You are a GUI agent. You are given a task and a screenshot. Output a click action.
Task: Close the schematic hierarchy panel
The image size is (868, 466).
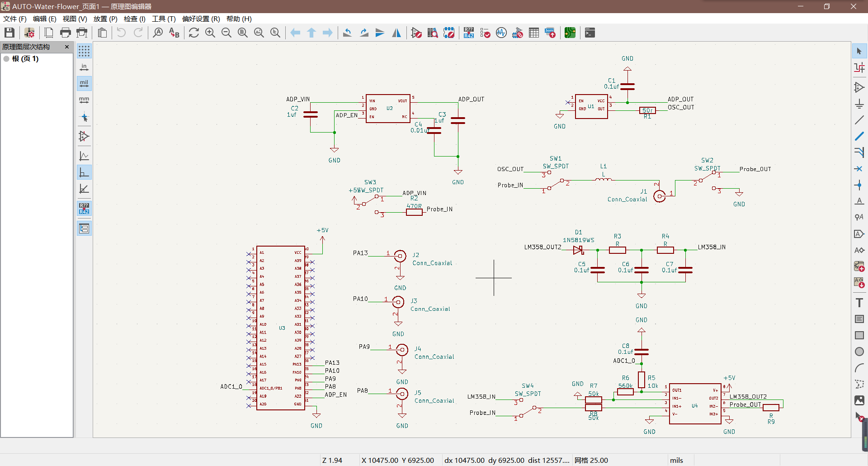coord(67,47)
